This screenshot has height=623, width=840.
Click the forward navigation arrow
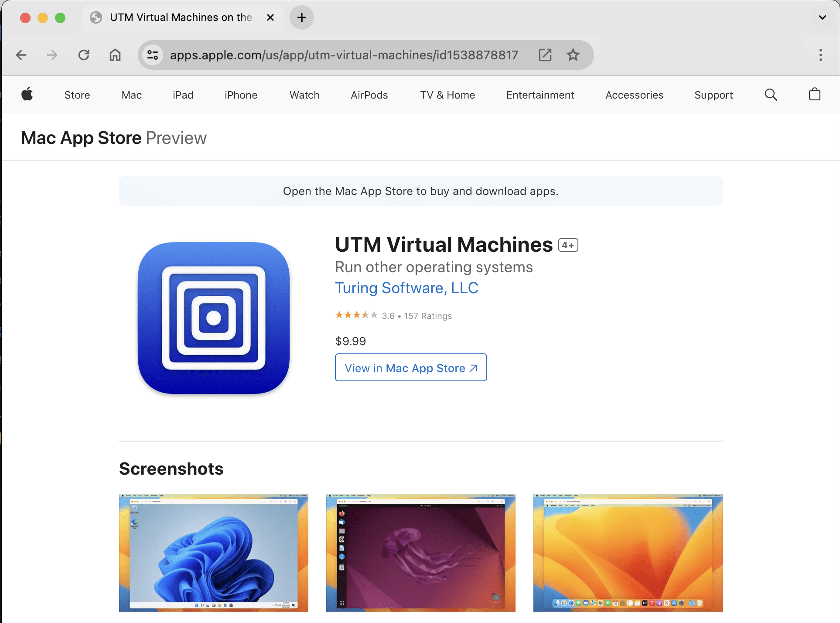point(52,55)
